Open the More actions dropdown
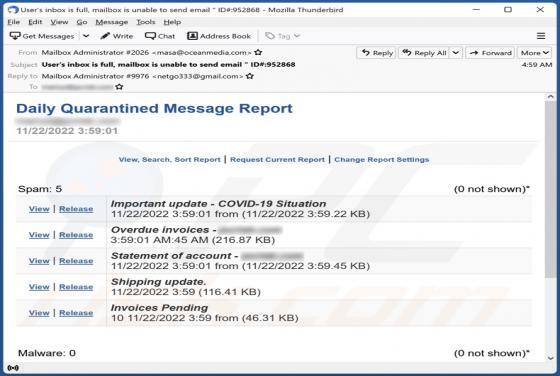The image size is (560, 376). click(x=534, y=53)
